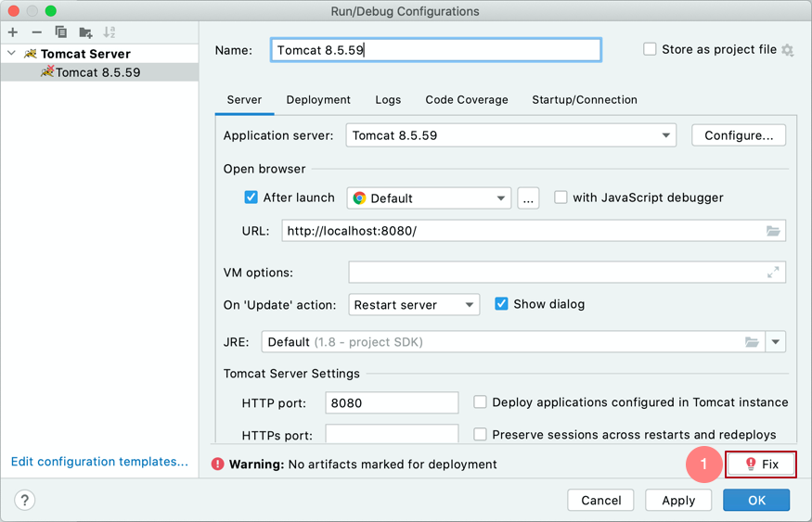Add a new configuration with plus icon
The height and width of the screenshot is (522, 812).
[13, 32]
